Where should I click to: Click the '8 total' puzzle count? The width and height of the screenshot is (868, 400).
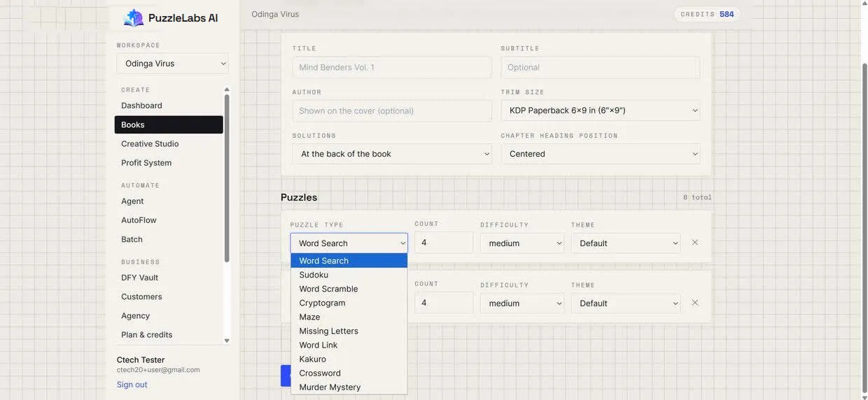[x=697, y=197]
